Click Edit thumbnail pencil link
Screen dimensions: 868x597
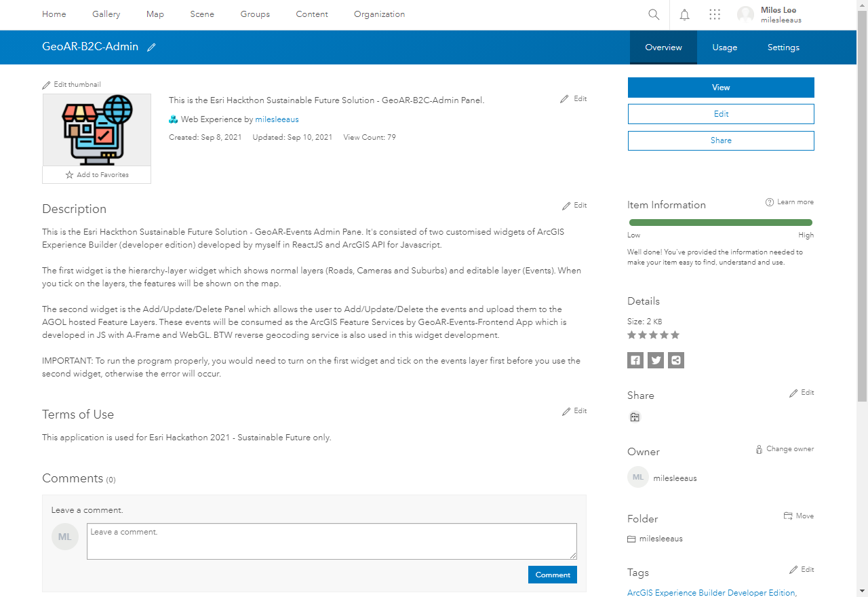(x=71, y=85)
